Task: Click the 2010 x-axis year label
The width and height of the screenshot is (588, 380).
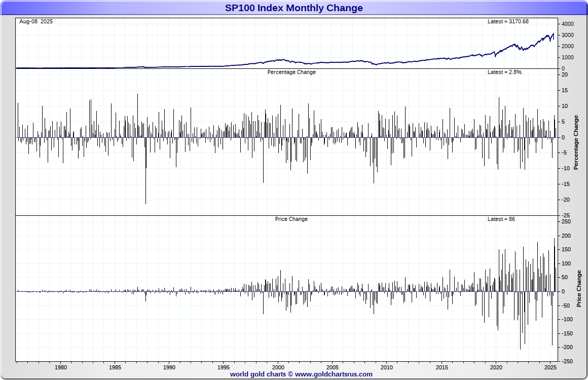Action: [x=387, y=367]
